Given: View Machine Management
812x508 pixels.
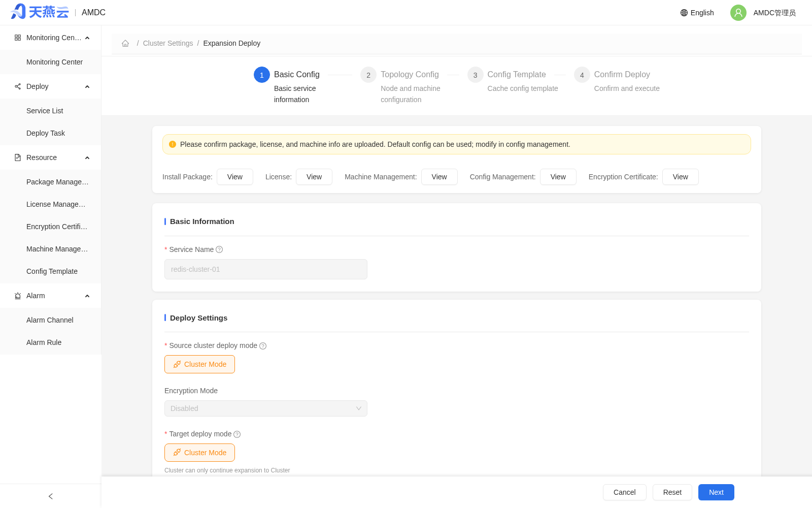Looking at the screenshot, I should coord(439,177).
